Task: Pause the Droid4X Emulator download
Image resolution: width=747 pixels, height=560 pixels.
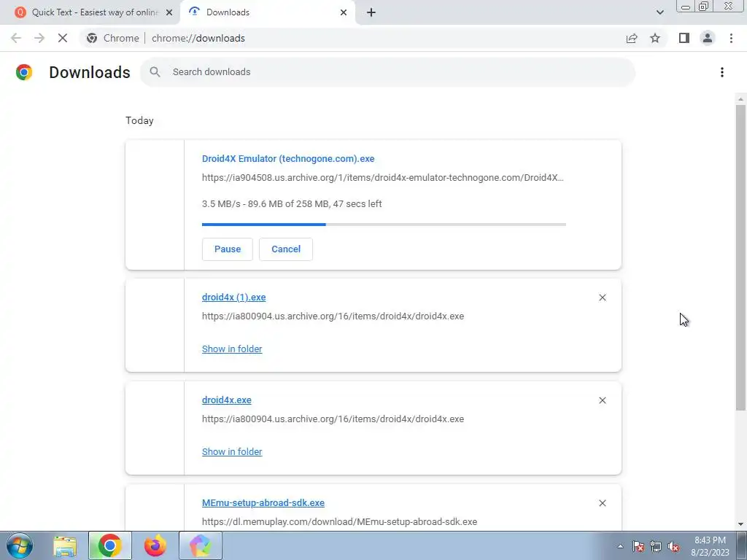Action: click(228, 249)
